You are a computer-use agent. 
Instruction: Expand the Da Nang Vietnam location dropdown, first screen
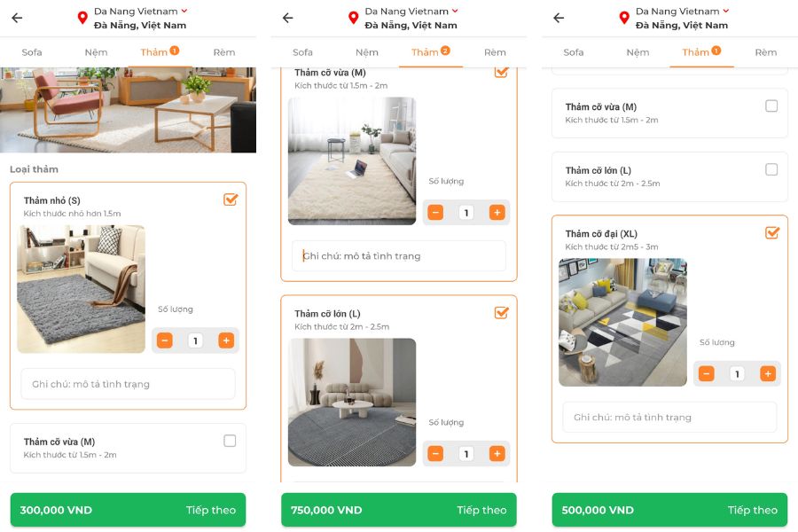(184, 11)
